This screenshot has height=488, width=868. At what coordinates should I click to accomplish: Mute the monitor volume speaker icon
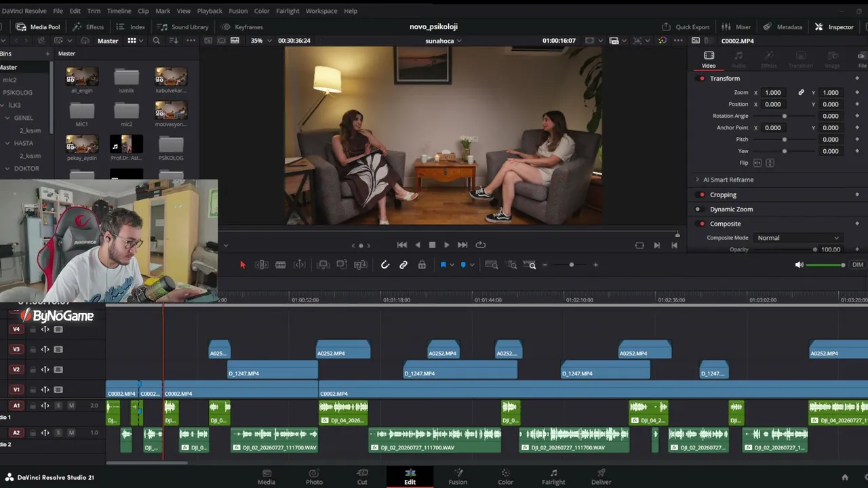pos(799,265)
